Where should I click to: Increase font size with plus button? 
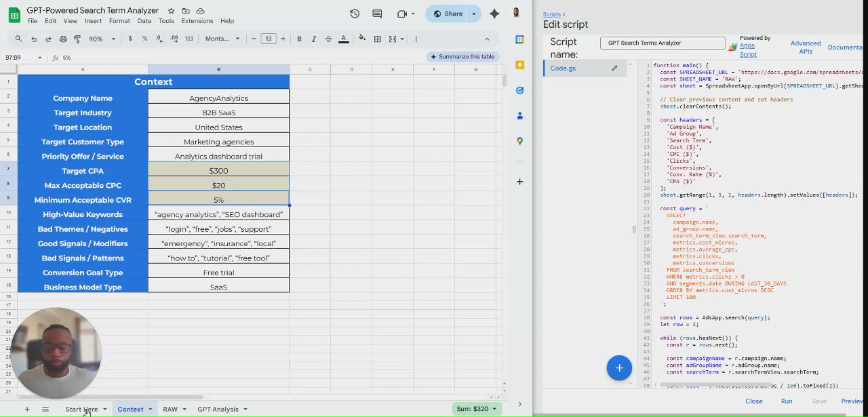283,39
